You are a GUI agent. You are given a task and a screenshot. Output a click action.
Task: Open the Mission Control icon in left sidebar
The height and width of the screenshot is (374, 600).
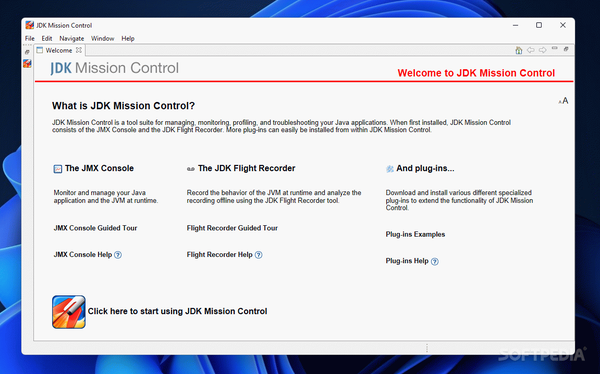coord(27,63)
